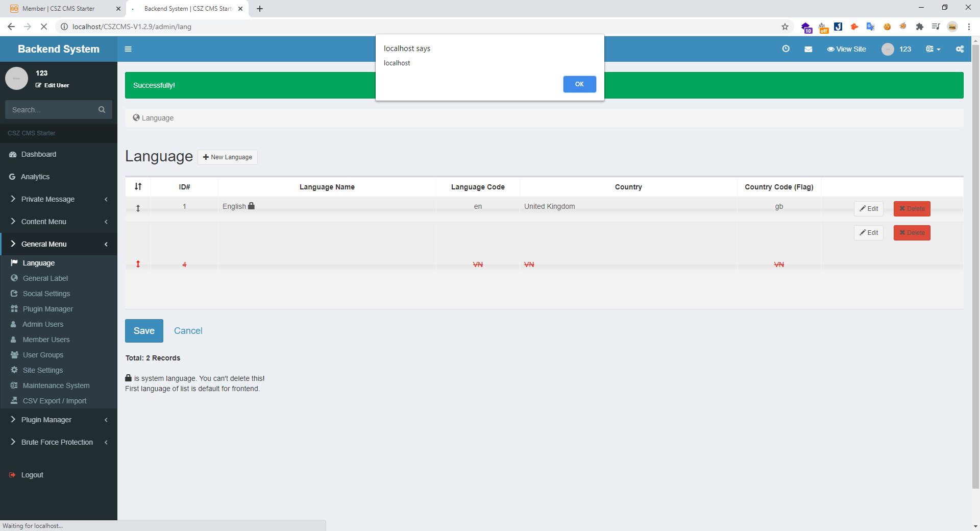
Task: Switch to the Member | CSZ CMS Starter tab
Action: [x=64, y=9]
